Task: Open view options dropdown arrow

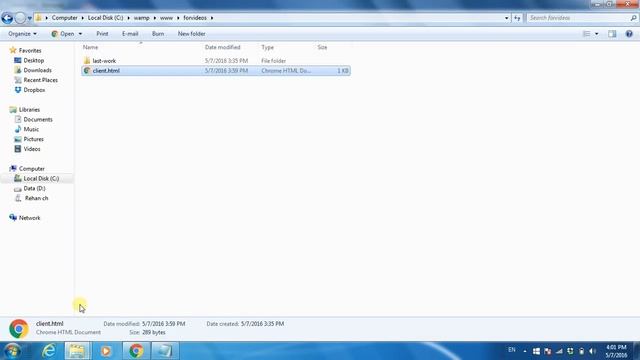Action: click(596, 34)
